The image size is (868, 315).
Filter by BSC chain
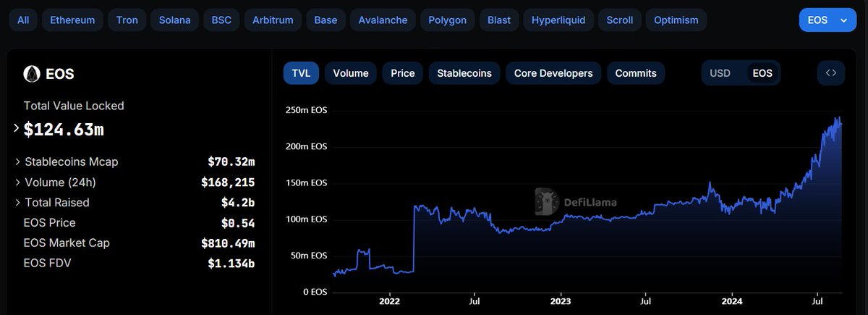[221, 20]
